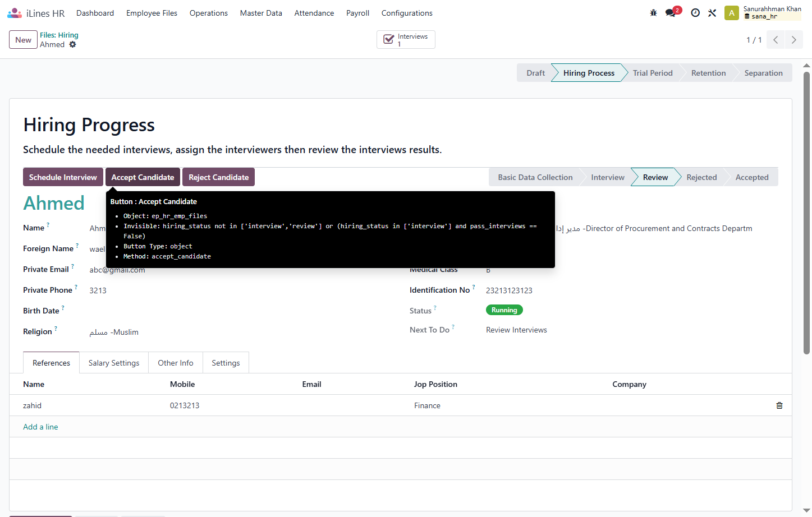
Task: Open the Master Data menu
Action: tap(261, 13)
